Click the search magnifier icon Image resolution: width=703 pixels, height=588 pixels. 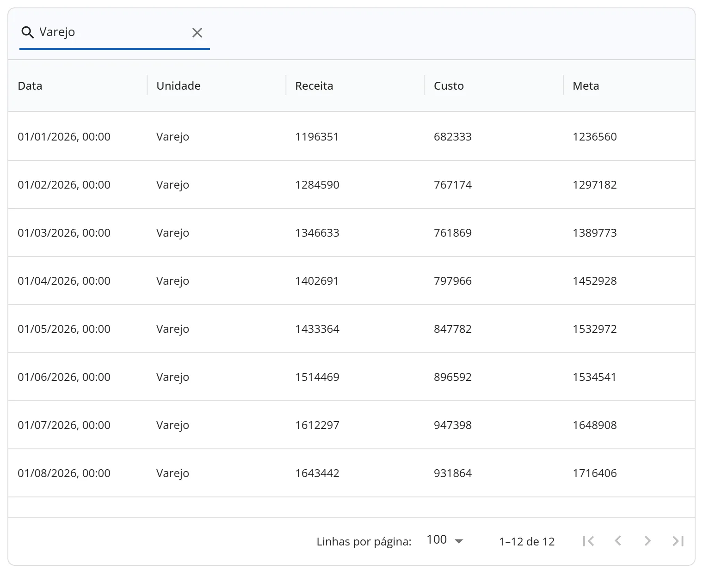28,32
